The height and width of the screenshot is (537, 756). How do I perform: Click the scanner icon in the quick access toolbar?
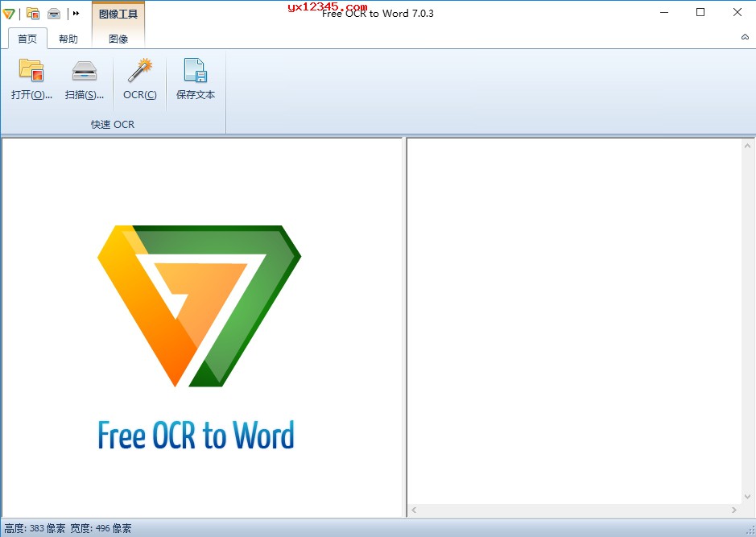53,12
